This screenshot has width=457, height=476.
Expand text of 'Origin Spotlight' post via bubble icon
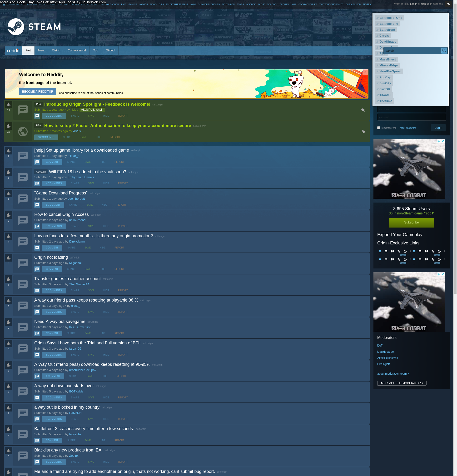pyautogui.click(x=37, y=116)
